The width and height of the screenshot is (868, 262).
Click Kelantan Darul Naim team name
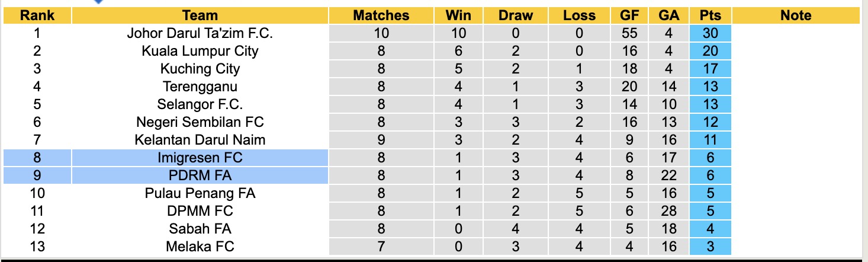200,140
